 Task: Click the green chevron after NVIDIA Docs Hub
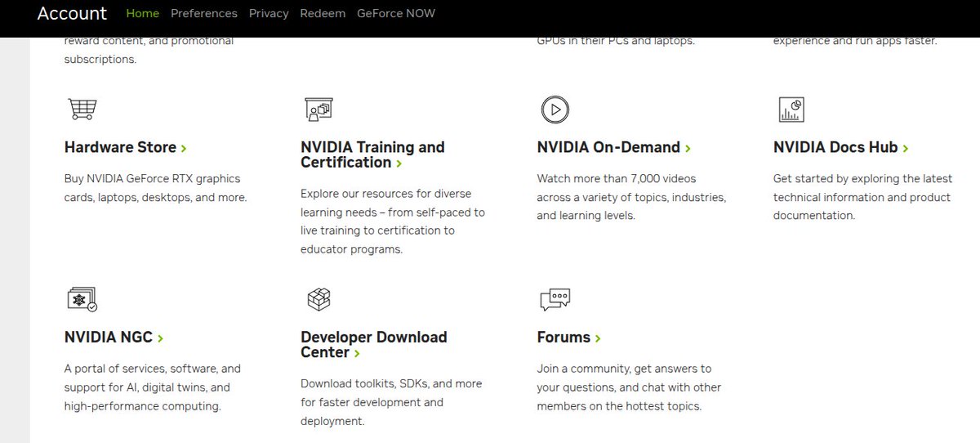(906, 148)
